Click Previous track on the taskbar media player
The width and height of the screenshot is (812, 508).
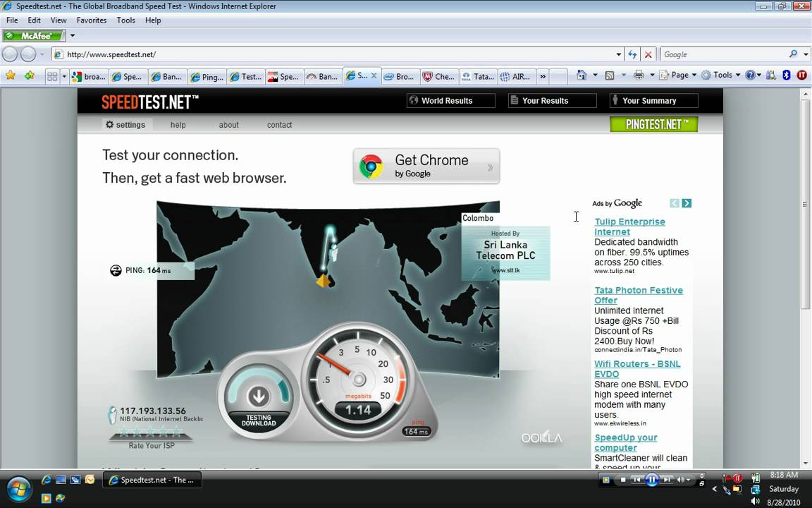coord(637,480)
